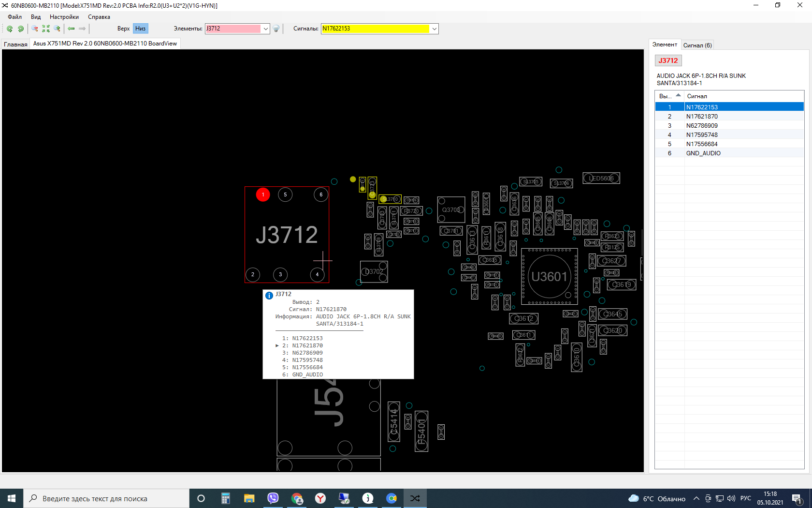Click the light bulb highlight icon
Image resolution: width=812 pixels, height=508 pixels.
coord(276,29)
